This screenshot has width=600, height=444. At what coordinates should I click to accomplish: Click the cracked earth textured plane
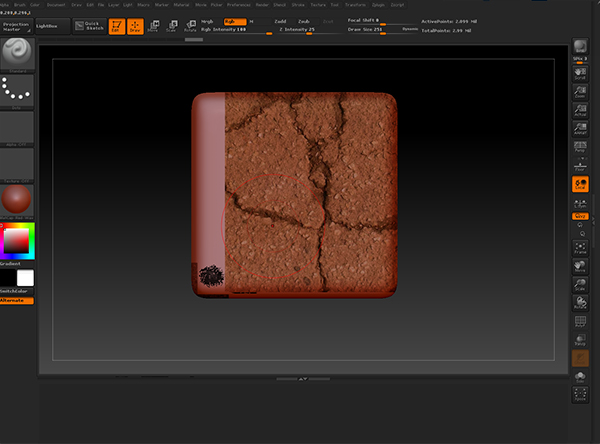(x=294, y=195)
